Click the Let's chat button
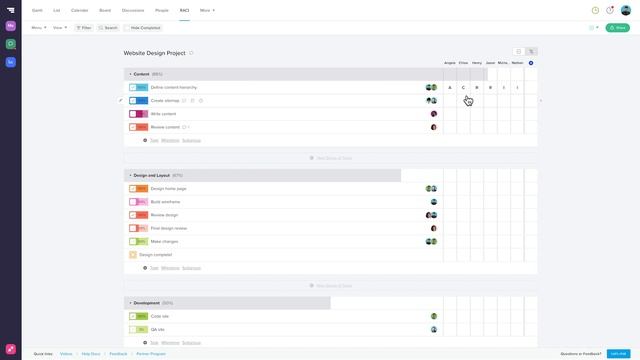Screen dimensions: 640x360 tap(618, 354)
